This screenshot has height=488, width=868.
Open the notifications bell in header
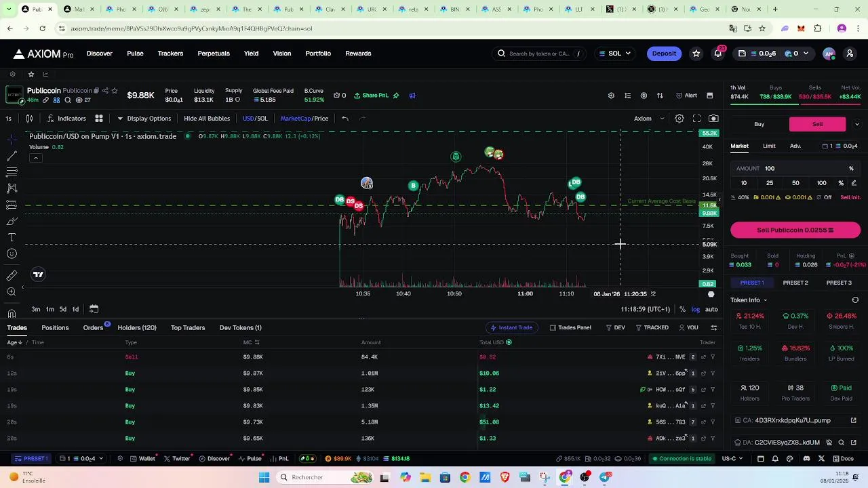click(718, 54)
